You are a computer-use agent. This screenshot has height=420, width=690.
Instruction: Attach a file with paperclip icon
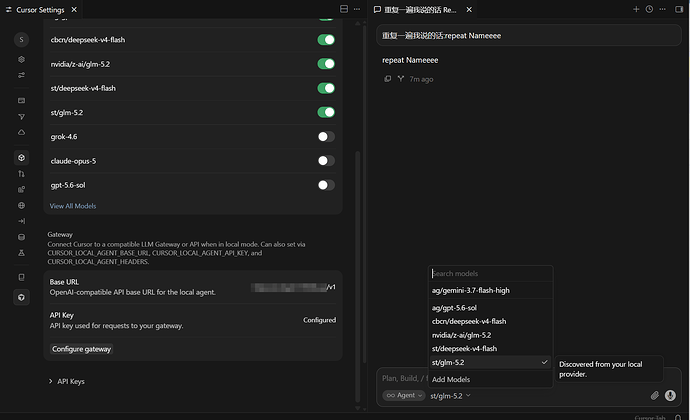655,395
